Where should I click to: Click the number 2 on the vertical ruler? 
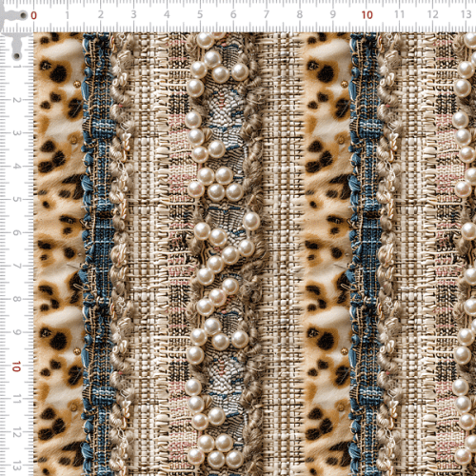point(16,100)
